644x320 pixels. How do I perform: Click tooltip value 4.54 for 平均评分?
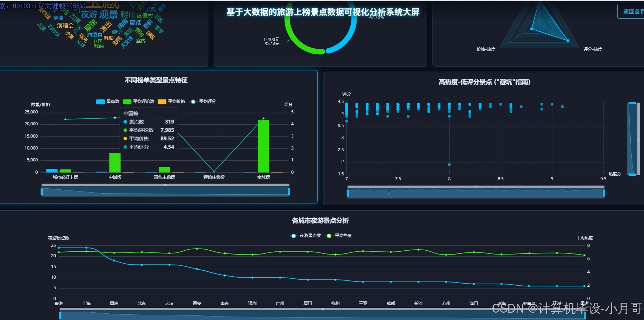coord(169,147)
